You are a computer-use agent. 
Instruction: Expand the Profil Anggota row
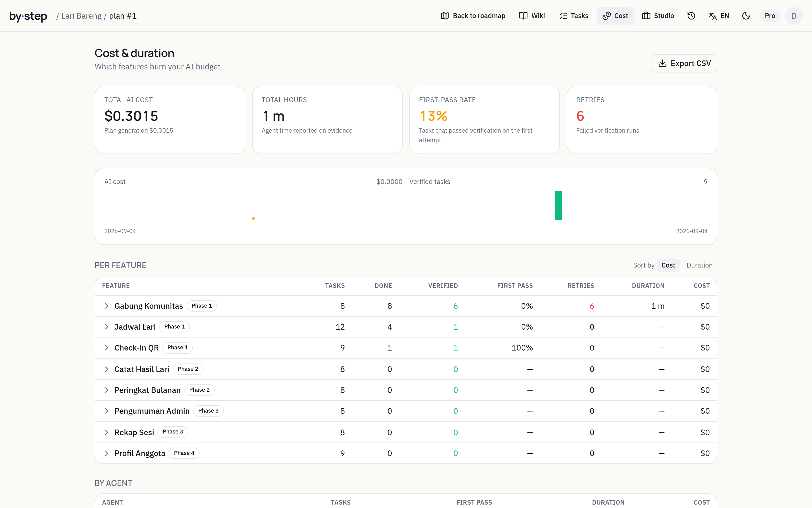pyautogui.click(x=106, y=453)
